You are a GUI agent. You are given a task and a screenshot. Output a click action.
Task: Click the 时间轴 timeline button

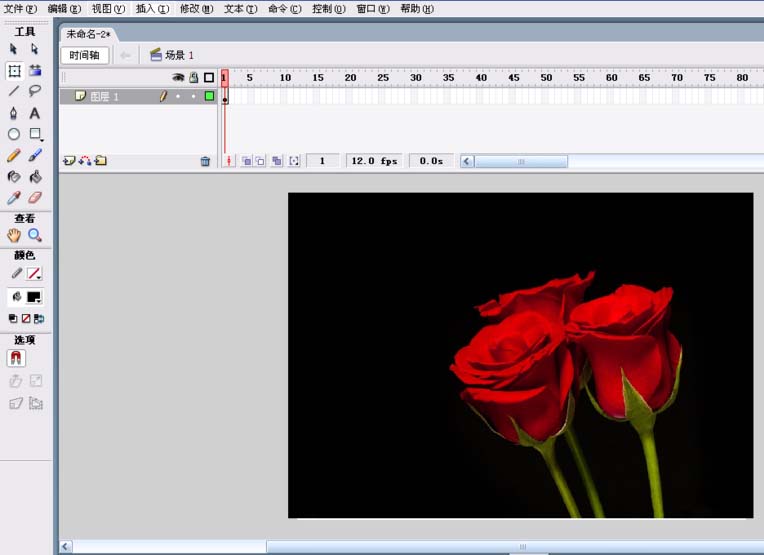click(85, 56)
